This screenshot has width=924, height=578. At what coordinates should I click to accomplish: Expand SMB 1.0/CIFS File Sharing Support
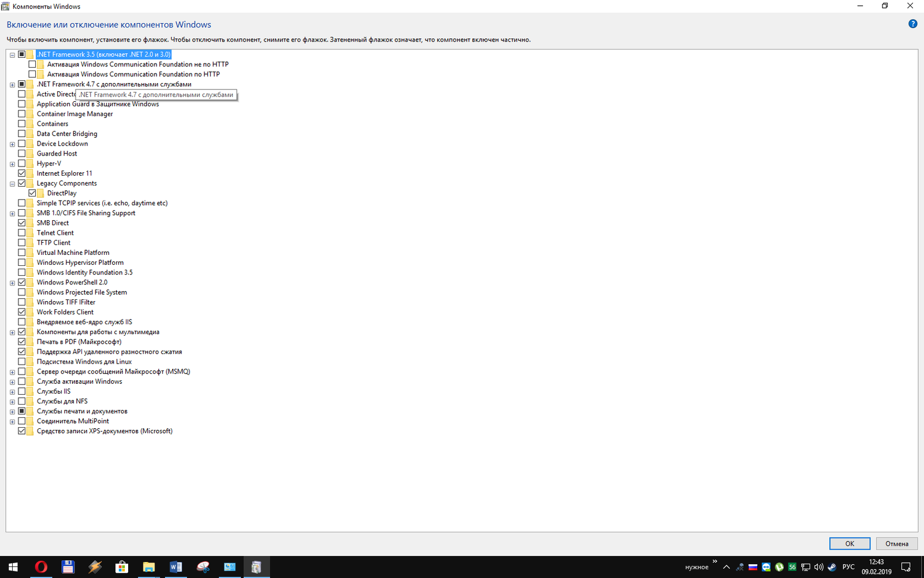point(12,213)
